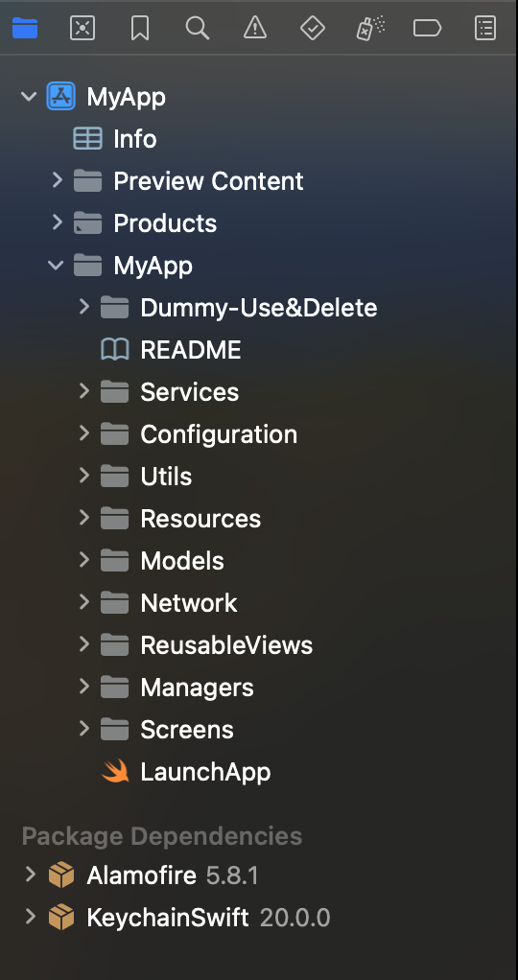Screen dimensions: 518x980
Task: Expand the KeychainSwift package chevron
Action: pos(30,917)
